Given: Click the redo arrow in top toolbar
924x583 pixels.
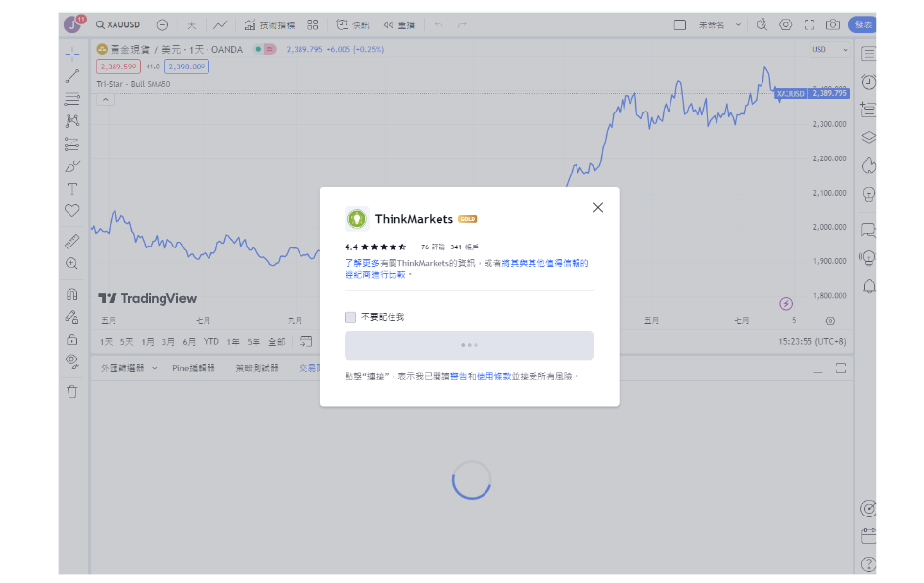Looking at the screenshot, I should [462, 24].
